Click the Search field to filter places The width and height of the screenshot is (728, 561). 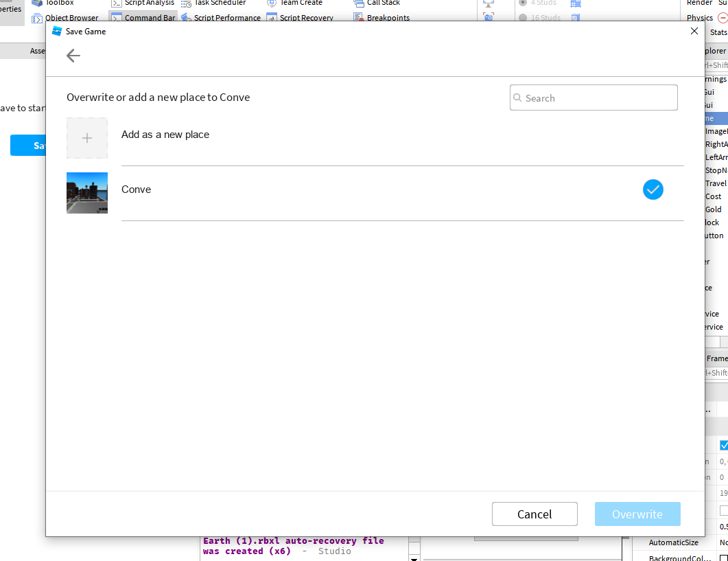click(x=593, y=98)
